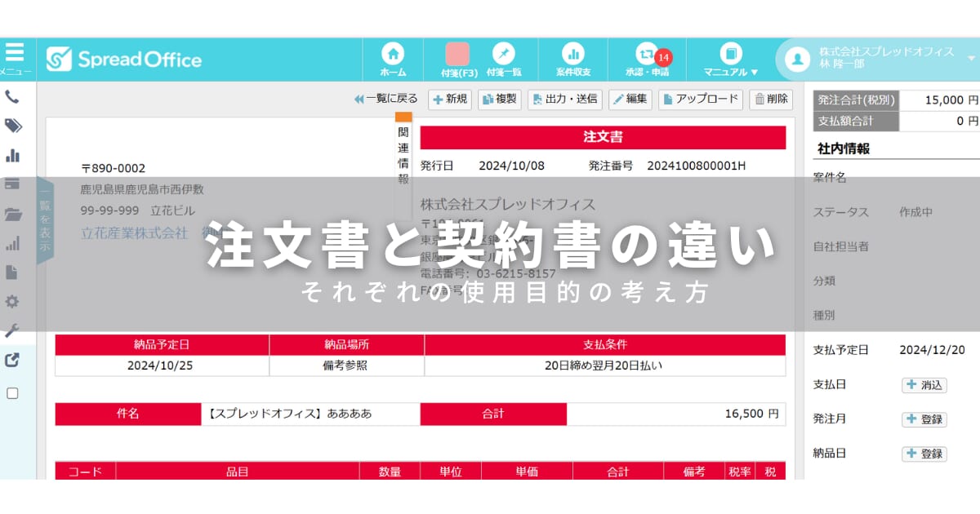This screenshot has width=980, height=514.
Task: Click the 消込 button for 支払日
Action: pos(924,385)
